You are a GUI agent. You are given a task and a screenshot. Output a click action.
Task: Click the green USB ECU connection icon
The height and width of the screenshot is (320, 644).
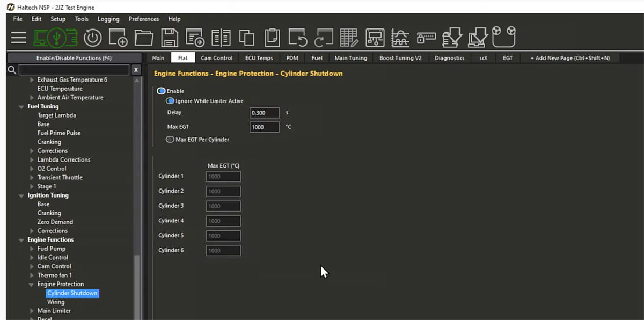tap(56, 38)
